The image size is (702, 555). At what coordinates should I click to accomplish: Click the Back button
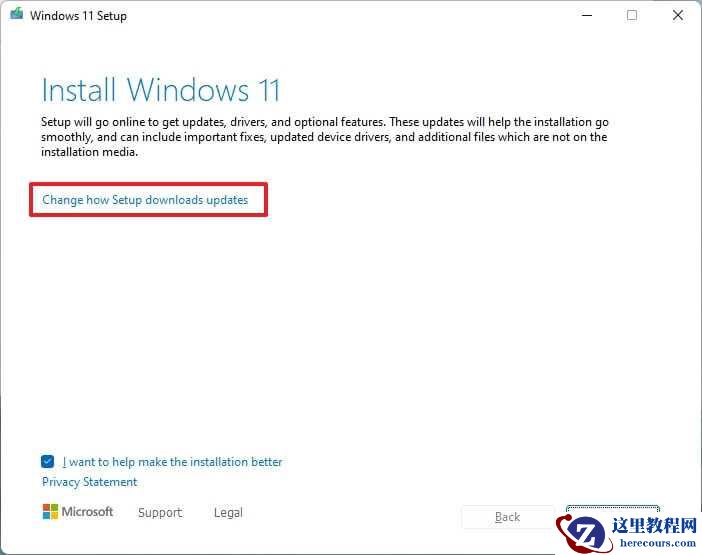click(508, 517)
